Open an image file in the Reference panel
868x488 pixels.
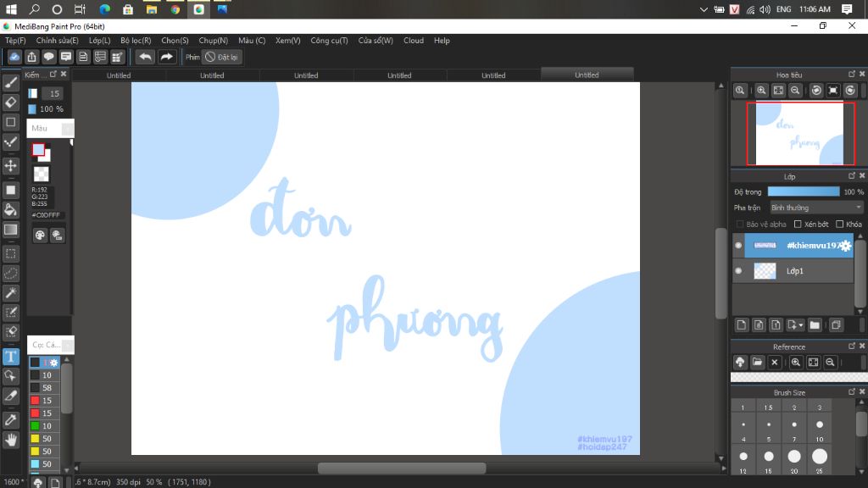pos(757,363)
